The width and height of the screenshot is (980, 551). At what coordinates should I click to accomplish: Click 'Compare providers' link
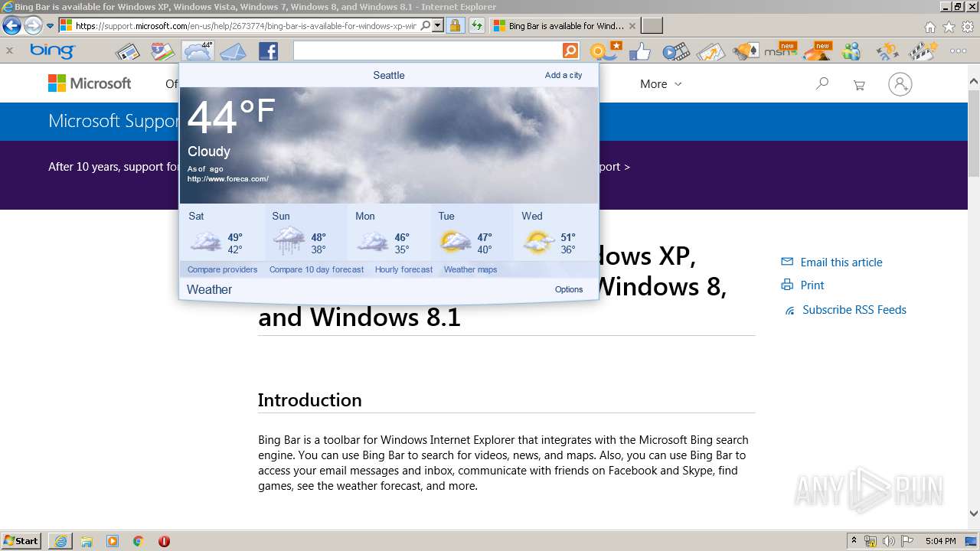tap(222, 269)
